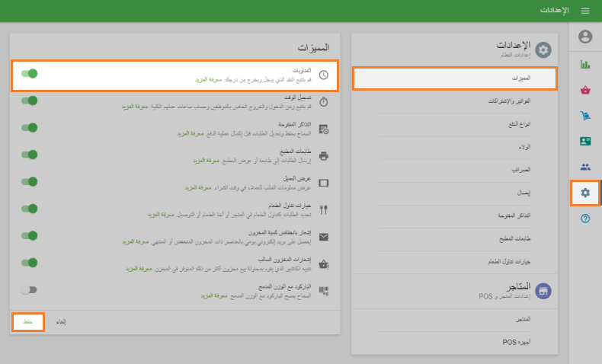Open معرفة المزيد link under المناوبات

point(209,80)
